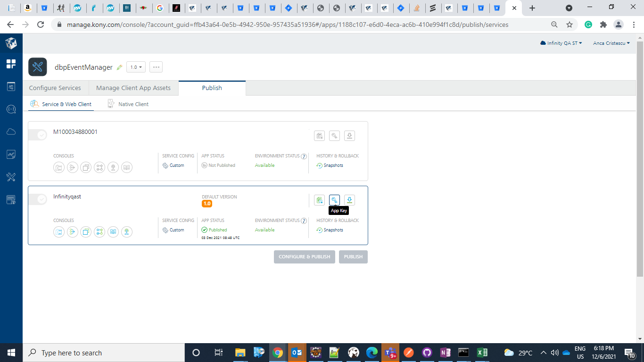Click the CONFIGURE & PUBLISH button

pyautogui.click(x=305, y=257)
